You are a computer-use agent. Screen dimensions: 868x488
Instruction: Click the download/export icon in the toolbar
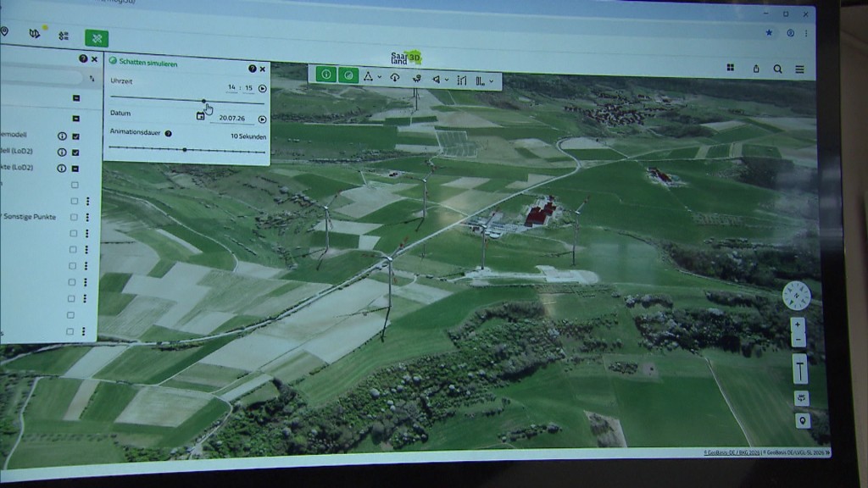coord(396,78)
